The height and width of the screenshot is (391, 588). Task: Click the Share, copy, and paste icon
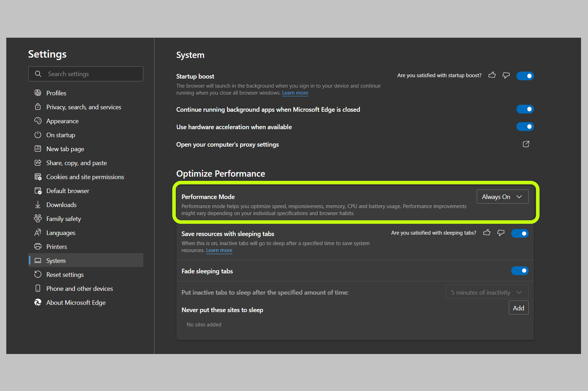(38, 163)
